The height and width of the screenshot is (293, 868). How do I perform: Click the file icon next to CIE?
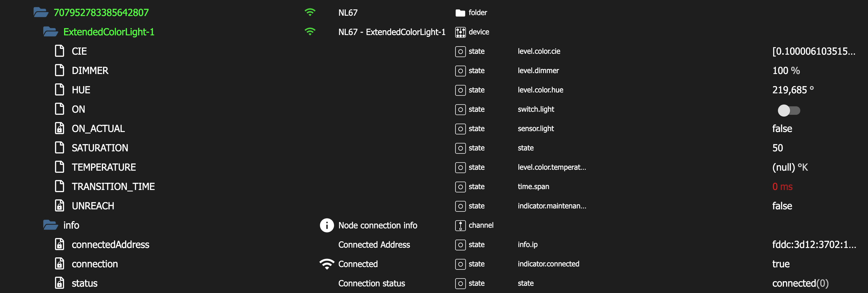pos(60,51)
